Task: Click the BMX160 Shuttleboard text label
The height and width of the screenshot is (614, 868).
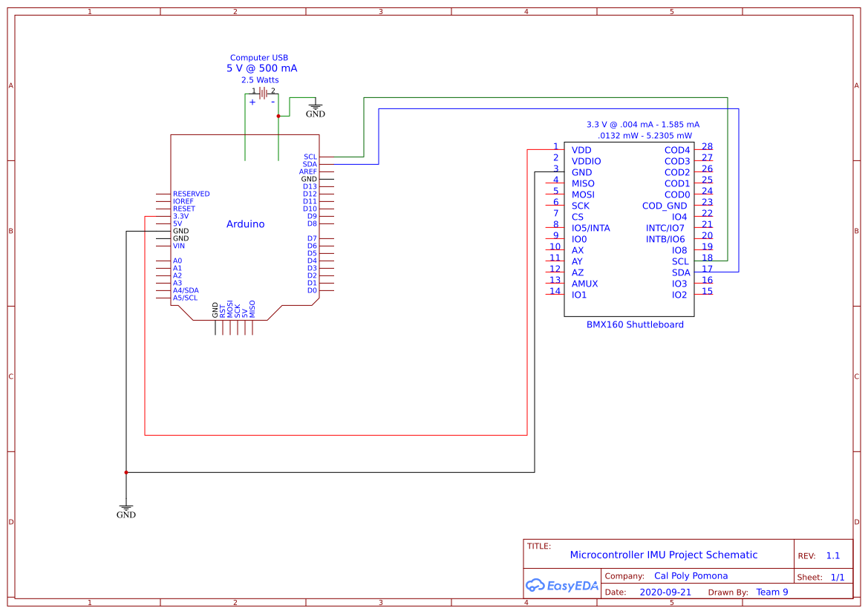Action: point(636,324)
